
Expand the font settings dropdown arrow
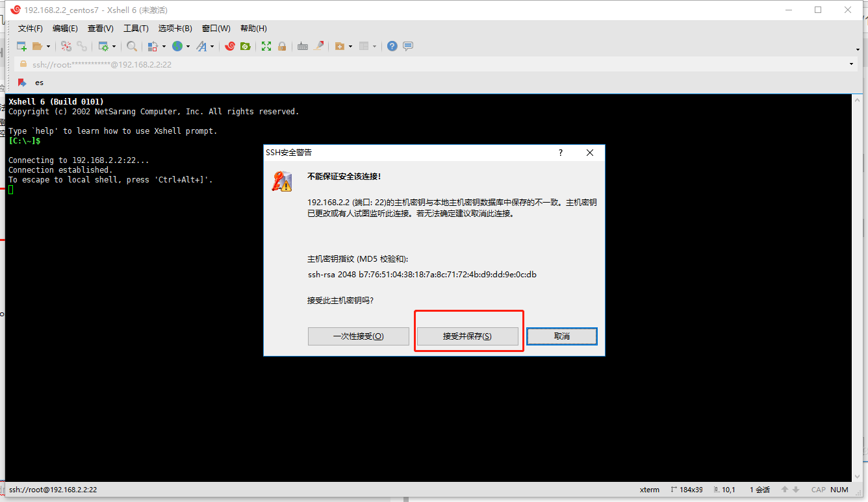(212, 46)
